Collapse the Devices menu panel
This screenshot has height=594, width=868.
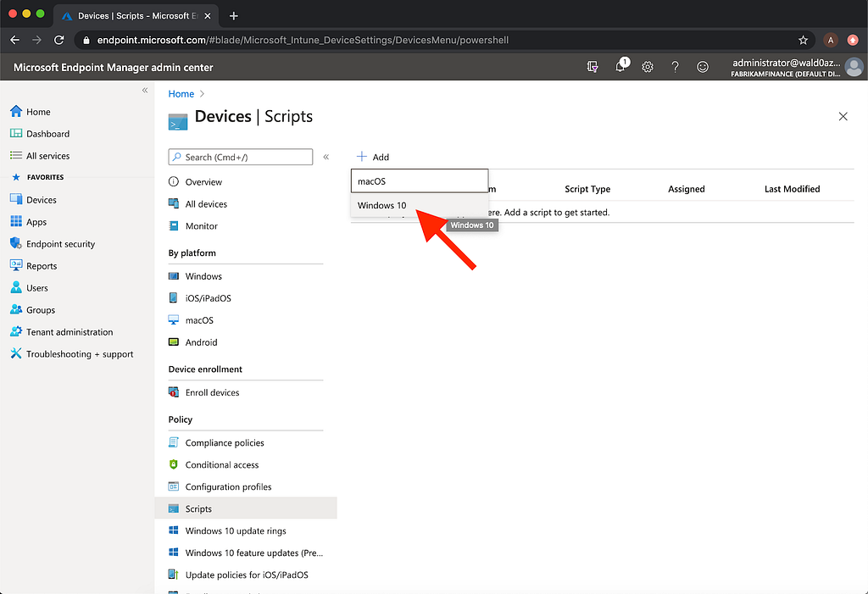coord(326,158)
